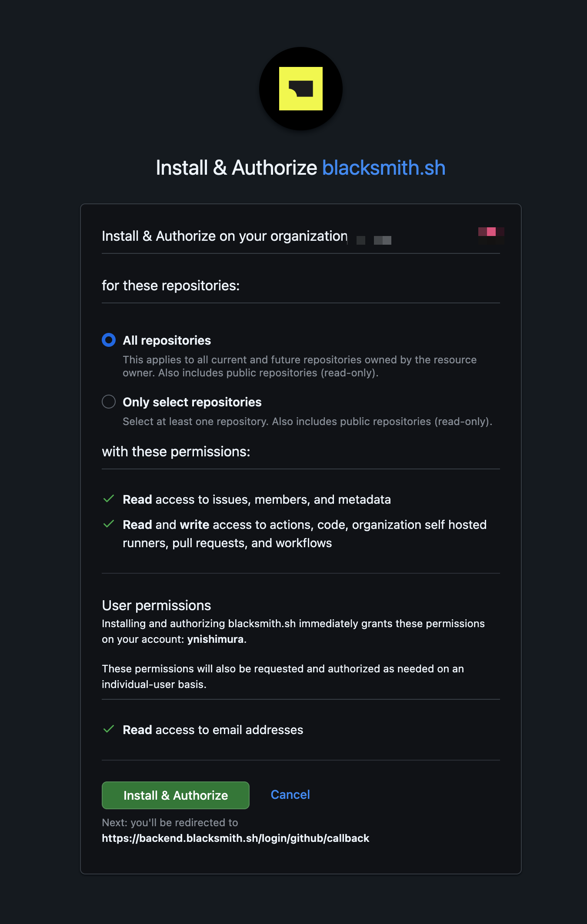
Task: Choose the Only select repositories radio option
Action: click(x=109, y=402)
